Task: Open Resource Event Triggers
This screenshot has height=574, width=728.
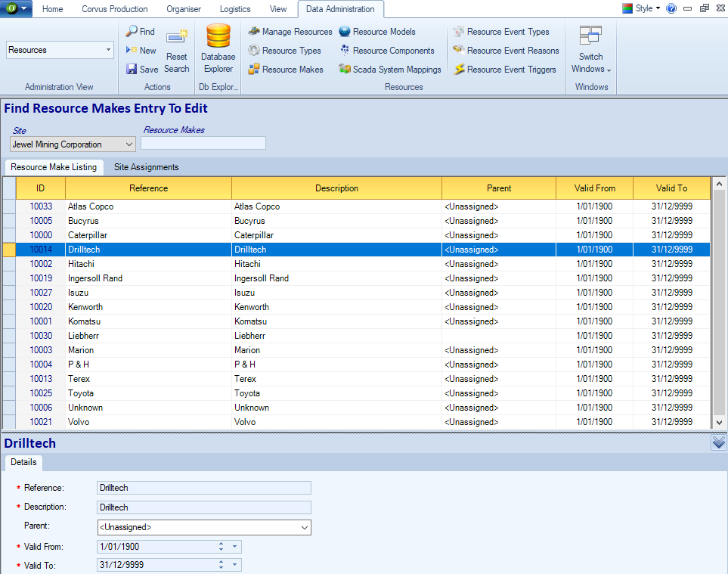Action: point(504,69)
